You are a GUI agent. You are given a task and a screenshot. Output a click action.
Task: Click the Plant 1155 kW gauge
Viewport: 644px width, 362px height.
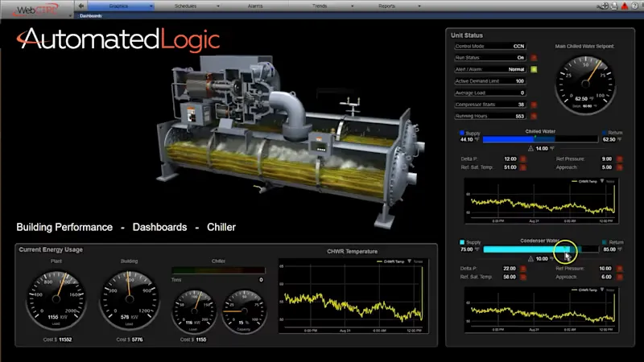click(56, 299)
